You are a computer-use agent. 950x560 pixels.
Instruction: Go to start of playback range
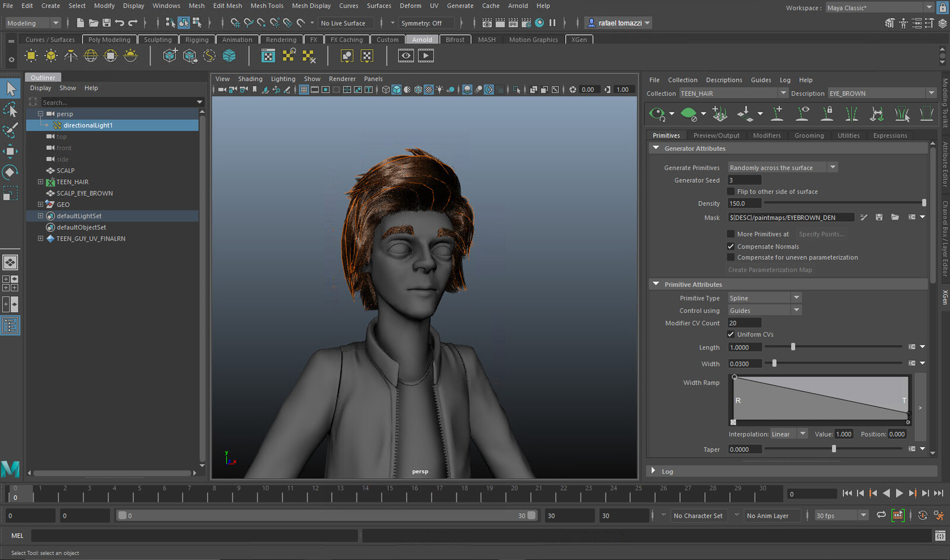(847, 494)
